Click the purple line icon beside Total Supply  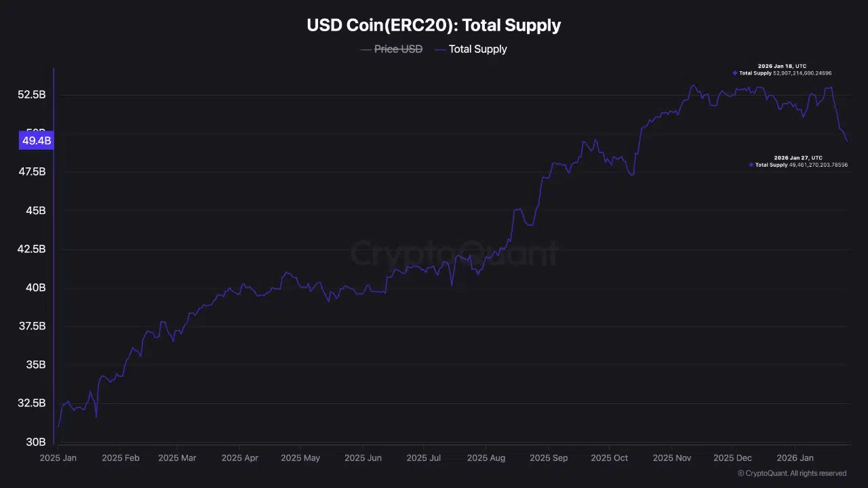click(440, 49)
